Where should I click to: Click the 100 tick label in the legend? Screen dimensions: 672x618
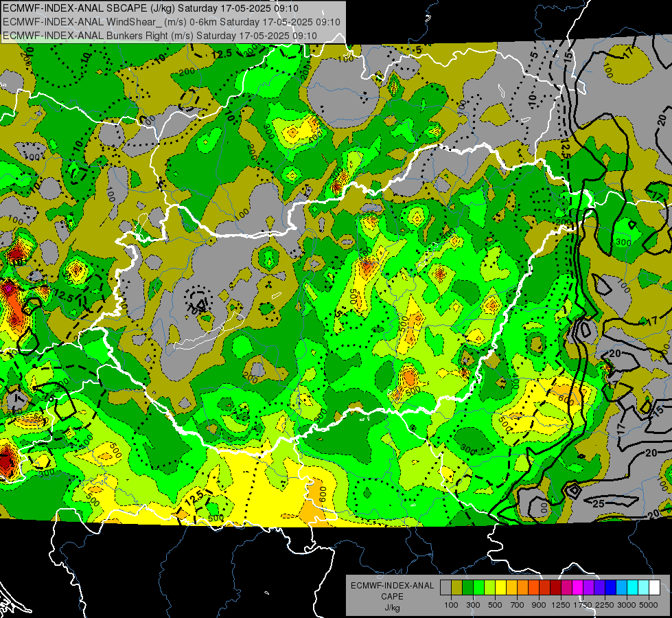[451, 605]
